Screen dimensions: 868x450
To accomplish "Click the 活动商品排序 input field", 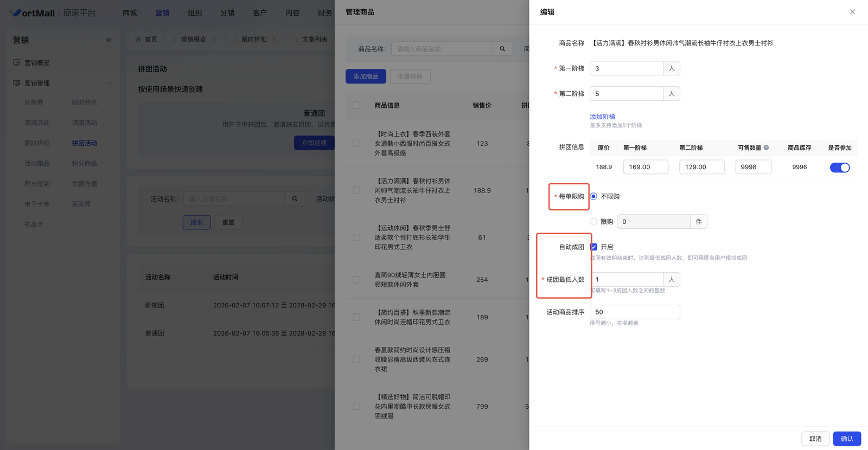I will coord(634,312).
